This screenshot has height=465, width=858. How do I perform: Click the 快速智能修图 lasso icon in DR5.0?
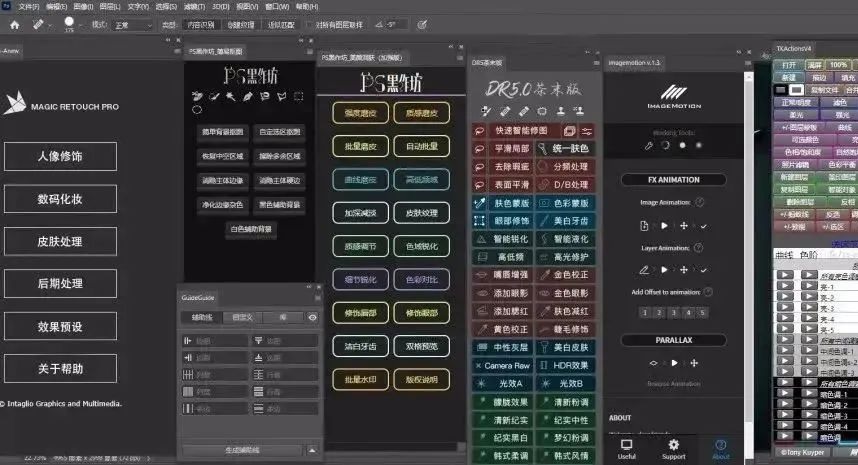pos(479,131)
